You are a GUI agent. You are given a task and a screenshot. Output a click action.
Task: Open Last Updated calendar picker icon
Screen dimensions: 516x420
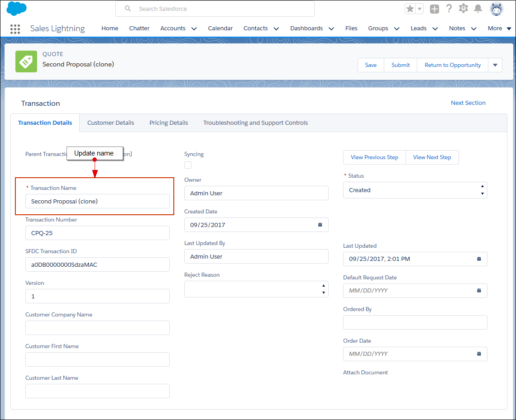click(479, 259)
